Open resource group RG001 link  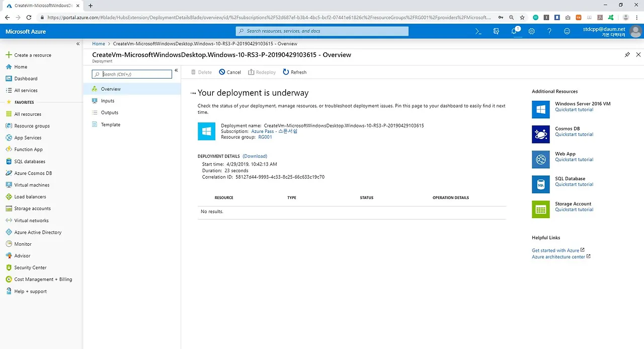pos(265,137)
